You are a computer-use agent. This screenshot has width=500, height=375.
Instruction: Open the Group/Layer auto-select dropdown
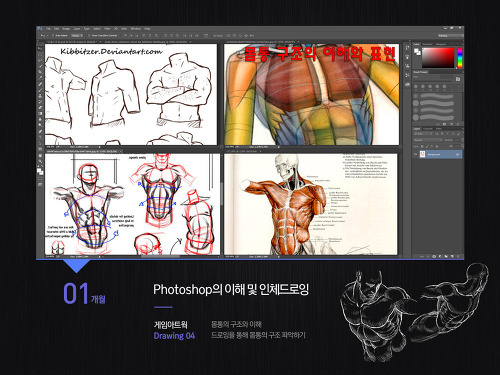click(77, 35)
